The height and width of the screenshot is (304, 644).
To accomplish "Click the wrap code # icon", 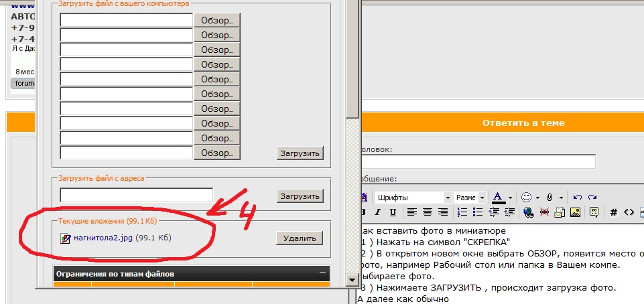I will [x=613, y=212].
